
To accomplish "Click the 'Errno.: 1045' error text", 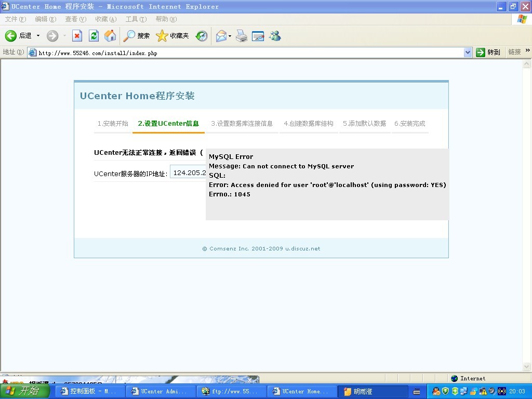I will 230,194.
